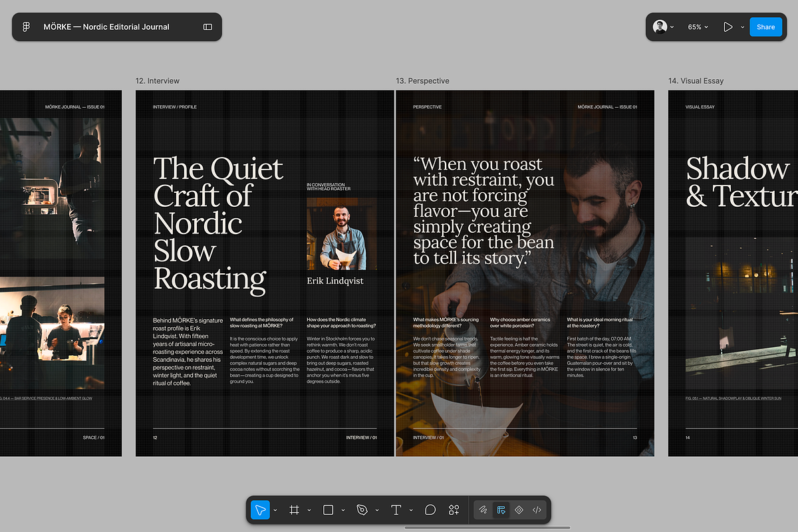The image size is (798, 532).
Task: Expand the shape tools chevron
Action: click(342, 510)
